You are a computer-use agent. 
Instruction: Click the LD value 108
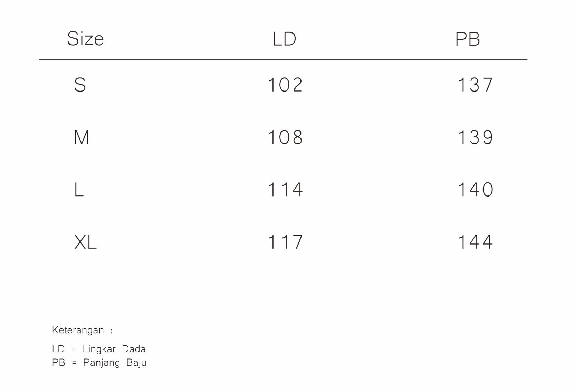click(285, 137)
